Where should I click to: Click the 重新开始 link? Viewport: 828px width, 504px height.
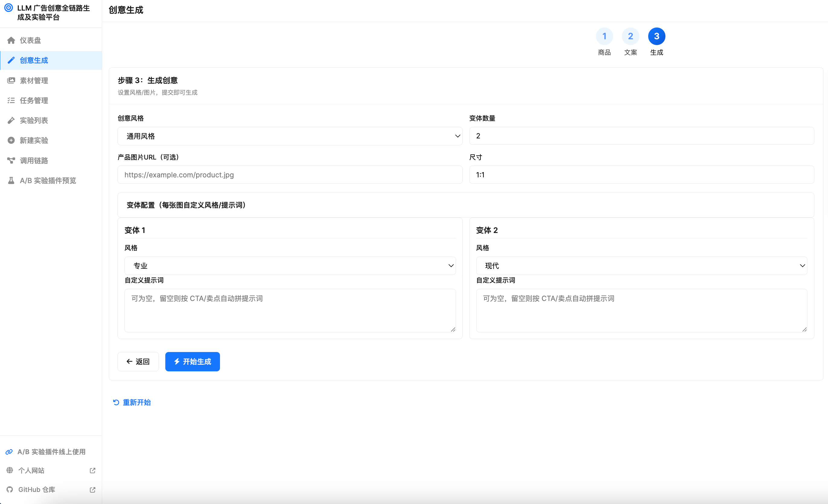[132, 402]
